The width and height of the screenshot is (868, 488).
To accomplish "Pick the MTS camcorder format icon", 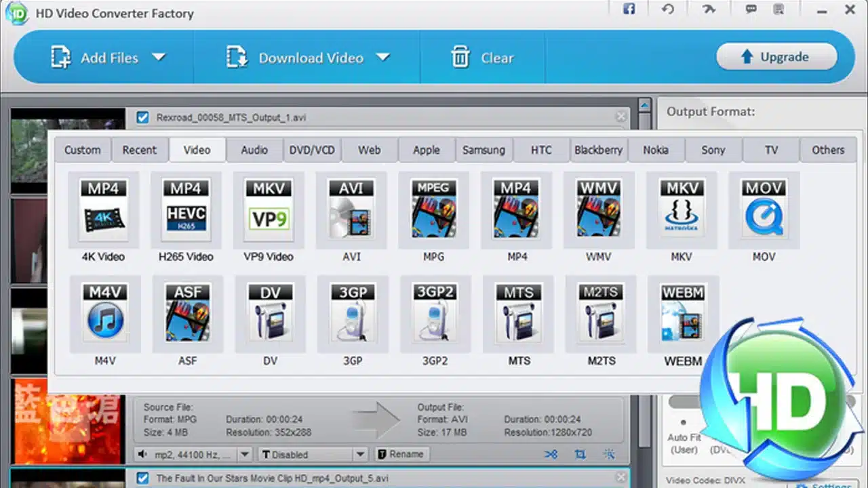I will click(519, 314).
